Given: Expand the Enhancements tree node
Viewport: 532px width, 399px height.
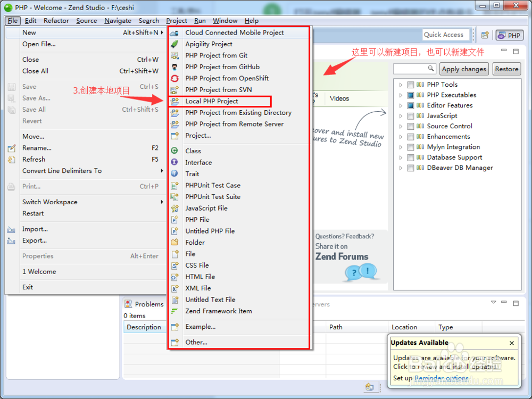Looking at the screenshot, I should click(x=401, y=137).
